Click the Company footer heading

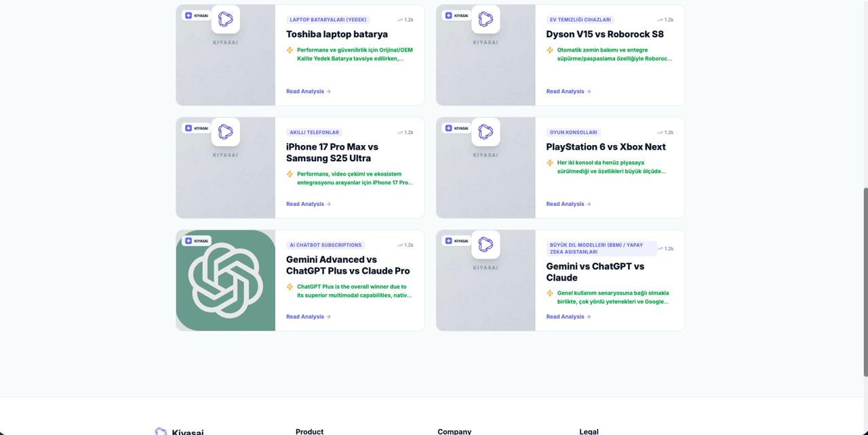(x=454, y=432)
